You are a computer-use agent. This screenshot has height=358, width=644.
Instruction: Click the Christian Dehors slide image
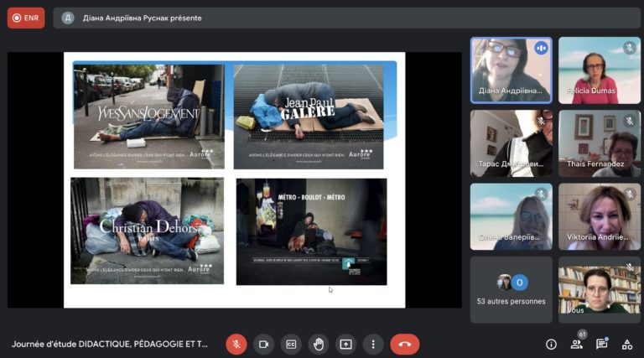[147, 231]
